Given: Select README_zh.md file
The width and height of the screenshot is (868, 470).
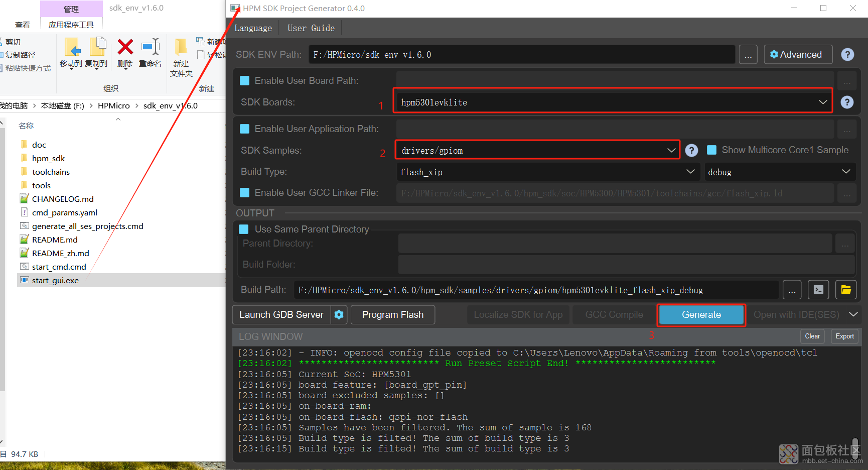Looking at the screenshot, I should pyautogui.click(x=61, y=253).
